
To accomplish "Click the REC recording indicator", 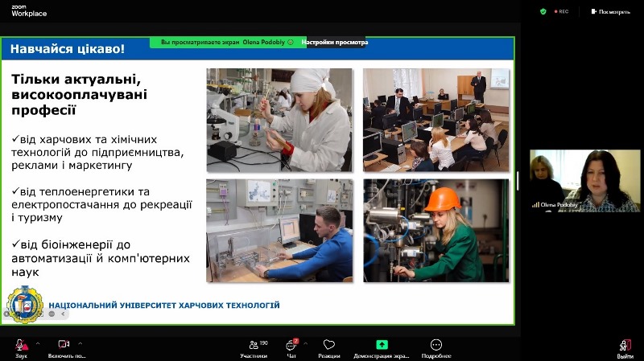I will tap(560, 11).
